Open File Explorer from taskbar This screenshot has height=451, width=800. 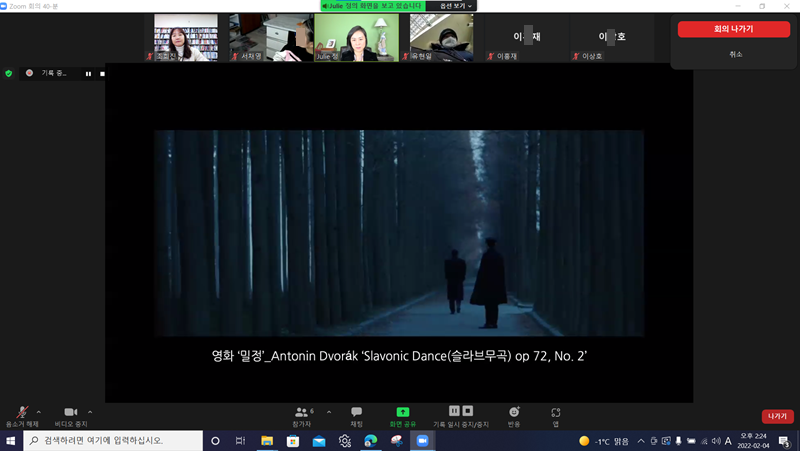267,441
